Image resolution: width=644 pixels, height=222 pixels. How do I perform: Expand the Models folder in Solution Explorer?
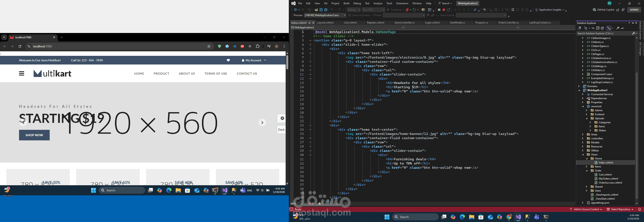(583, 143)
